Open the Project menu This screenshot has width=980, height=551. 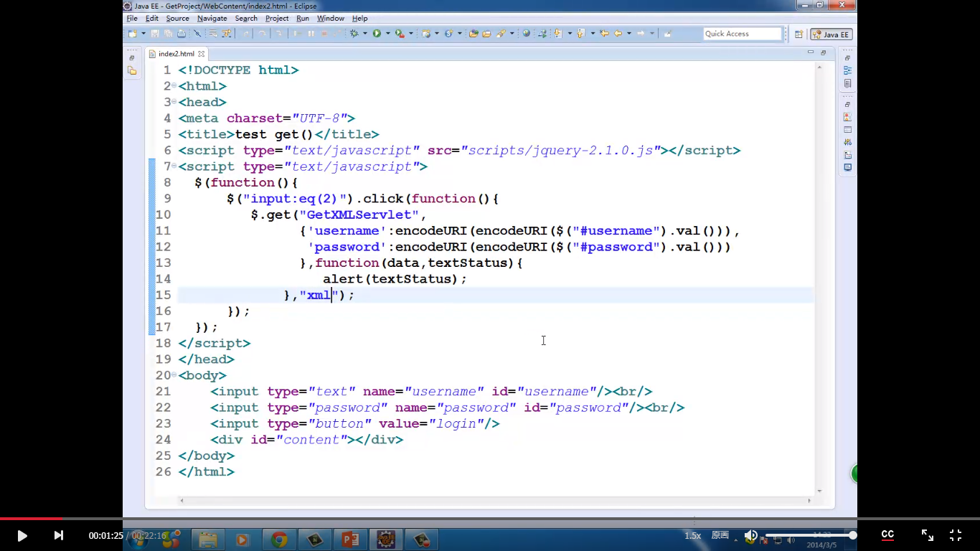277,18
